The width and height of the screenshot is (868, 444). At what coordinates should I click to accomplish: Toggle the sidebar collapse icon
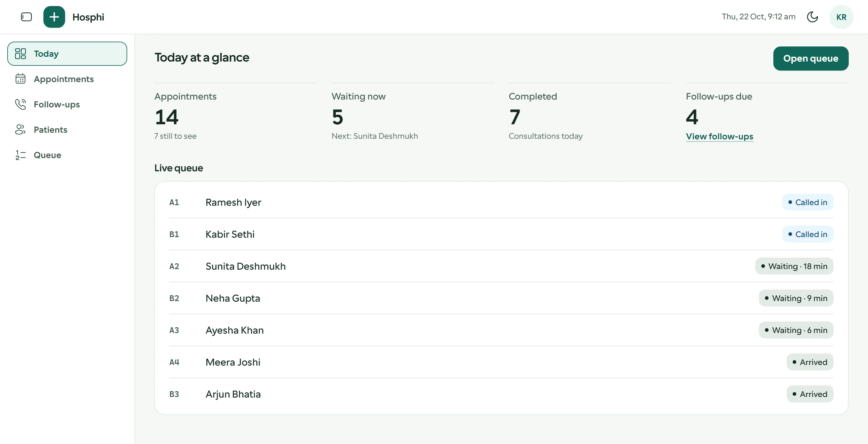point(26,17)
